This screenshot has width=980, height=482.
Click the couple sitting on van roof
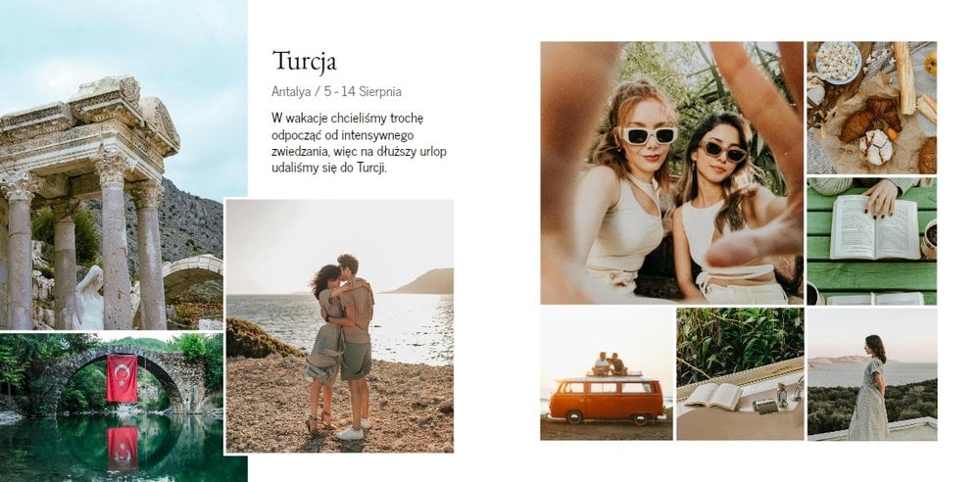click(610, 363)
